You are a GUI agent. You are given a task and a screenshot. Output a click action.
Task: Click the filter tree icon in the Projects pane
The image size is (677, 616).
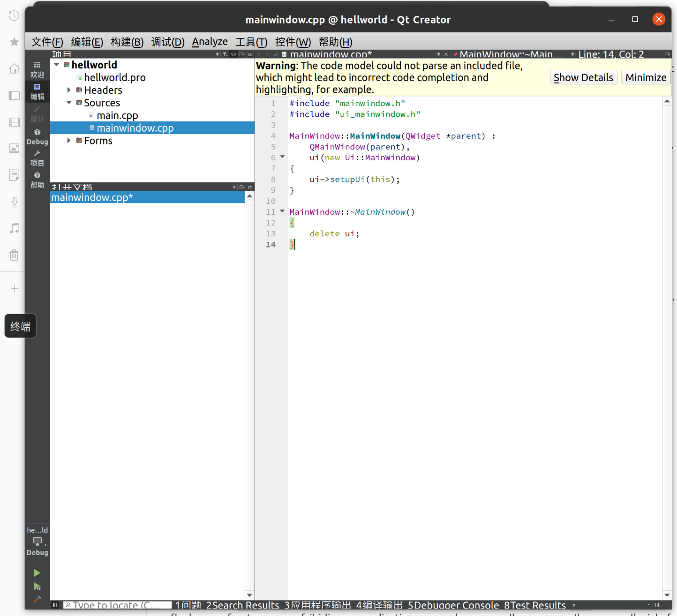pos(225,54)
